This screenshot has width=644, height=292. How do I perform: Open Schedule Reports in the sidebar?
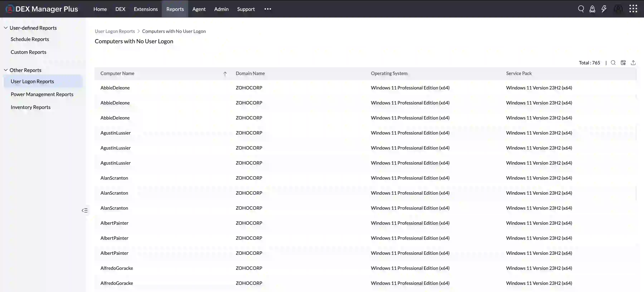click(30, 39)
